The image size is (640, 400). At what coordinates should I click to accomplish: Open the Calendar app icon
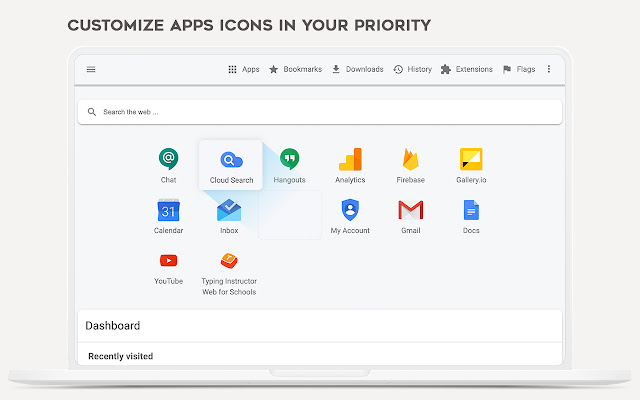(x=169, y=210)
